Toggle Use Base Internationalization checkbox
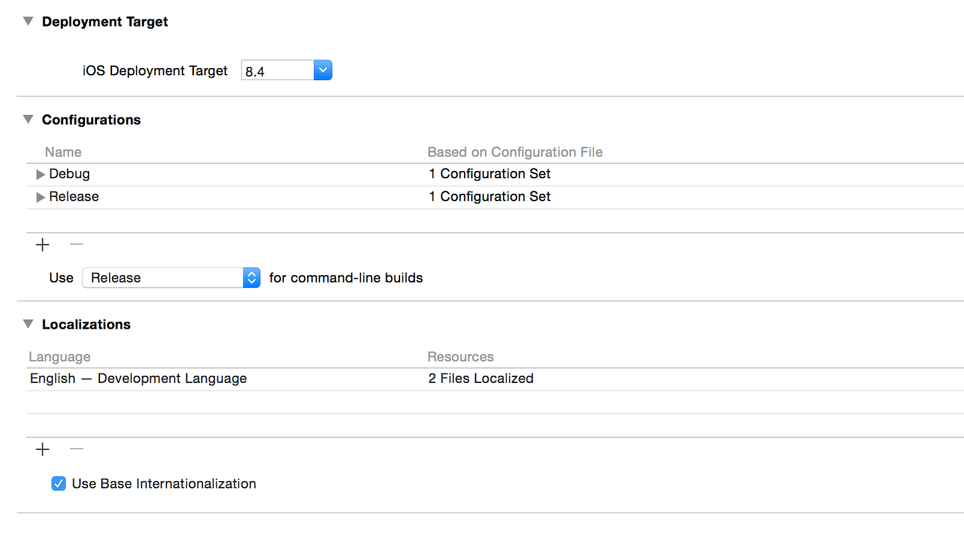This screenshot has height=560, width=964. pos(58,484)
